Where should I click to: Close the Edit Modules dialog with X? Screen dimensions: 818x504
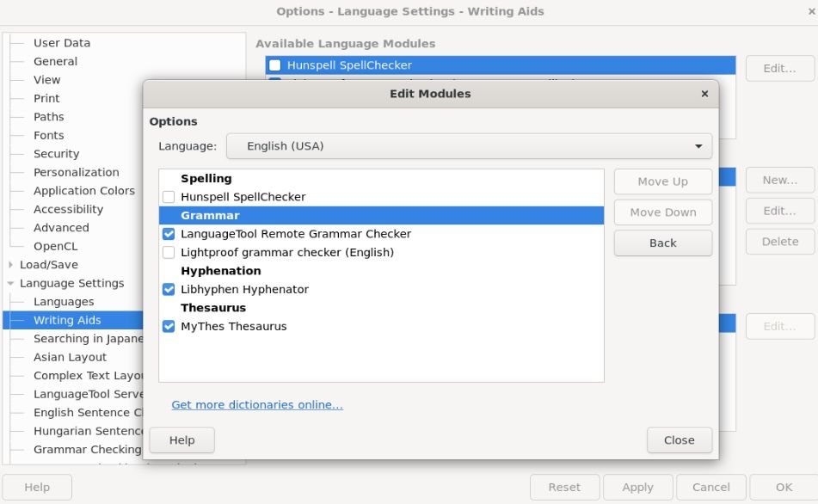click(x=704, y=94)
